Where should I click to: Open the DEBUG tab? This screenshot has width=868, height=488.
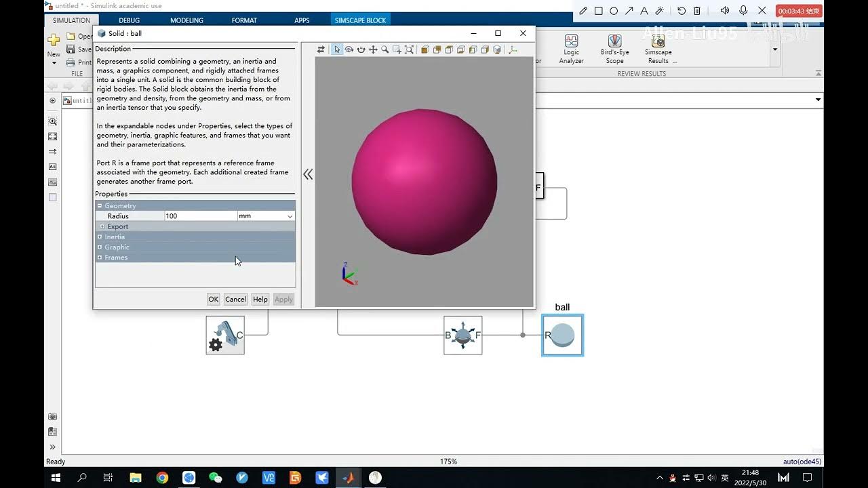pyautogui.click(x=129, y=20)
